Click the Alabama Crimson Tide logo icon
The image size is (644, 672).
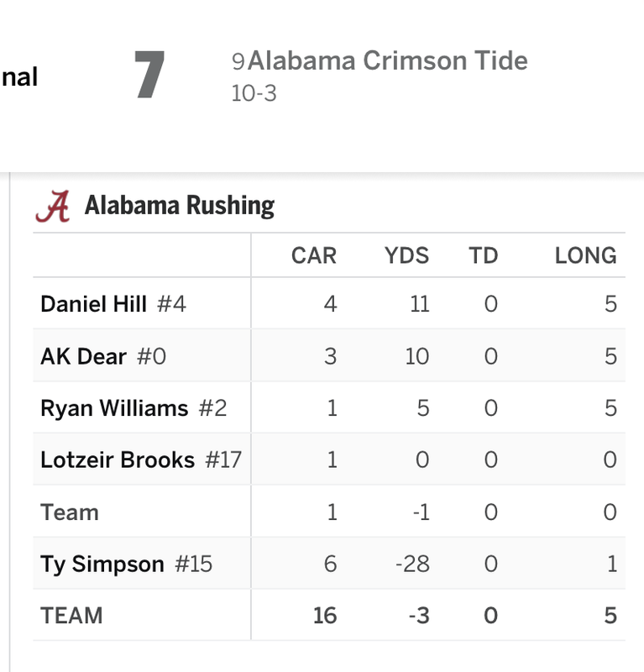[52, 206]
